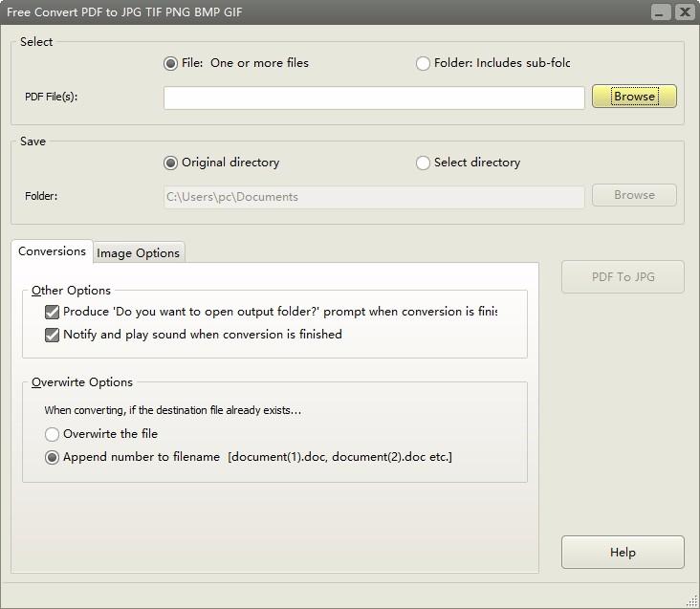Click the PDF To JPG button
Screen dimensions: 700x609
click(623, 277)
